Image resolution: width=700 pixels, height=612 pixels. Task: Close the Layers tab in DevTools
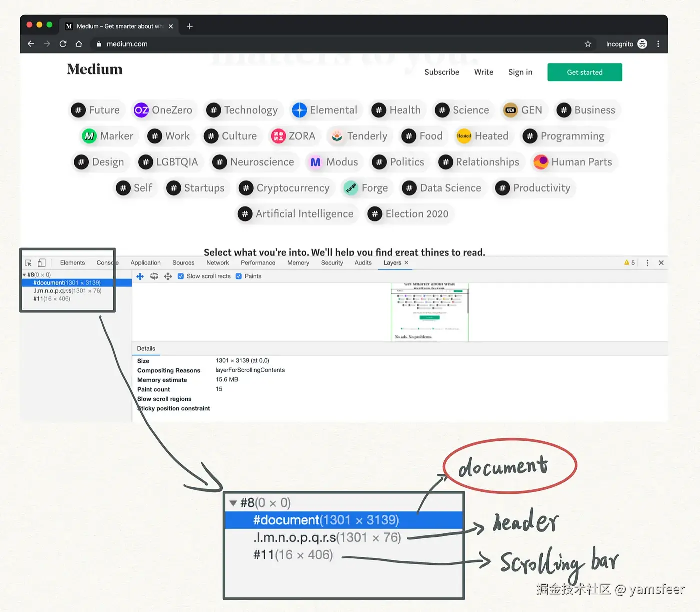click(406, 263)
